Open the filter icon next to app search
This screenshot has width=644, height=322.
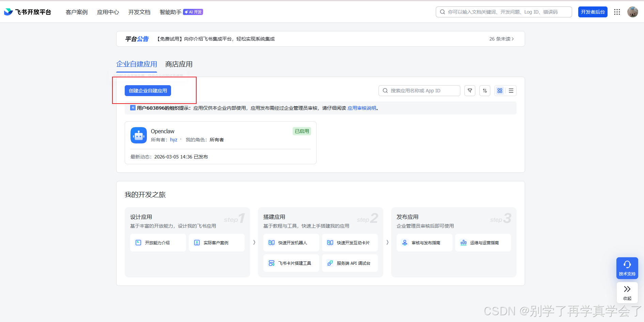tap(470, 91)
